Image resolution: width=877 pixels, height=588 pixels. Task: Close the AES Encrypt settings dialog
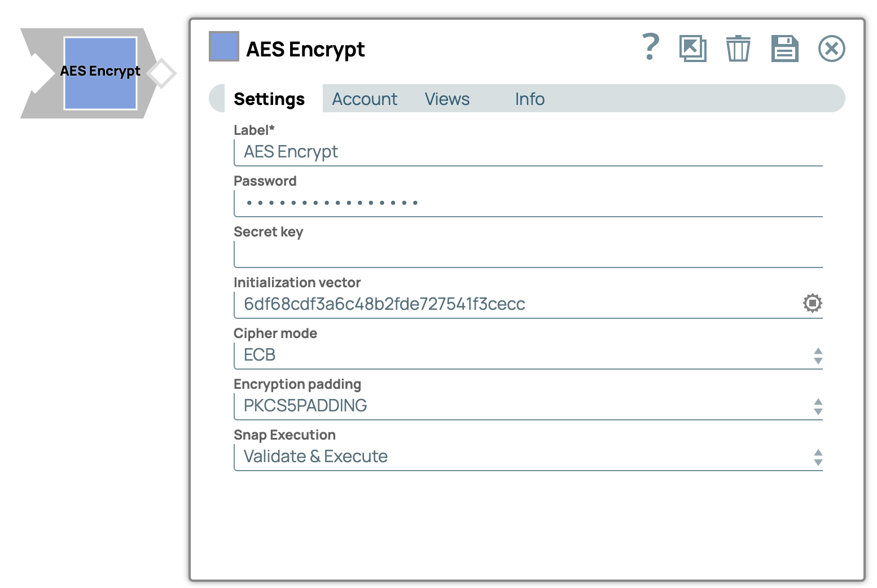tap(831, 49)
